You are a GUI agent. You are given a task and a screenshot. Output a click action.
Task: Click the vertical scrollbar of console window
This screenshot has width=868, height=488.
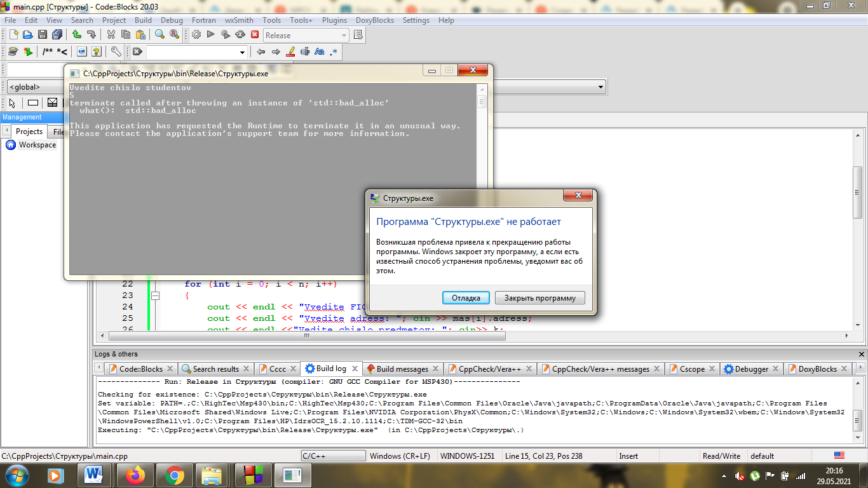click(481, 179)
